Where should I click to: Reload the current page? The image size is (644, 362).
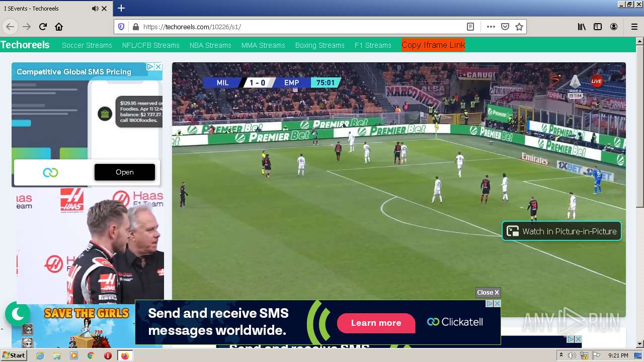(x=43, y=27)
